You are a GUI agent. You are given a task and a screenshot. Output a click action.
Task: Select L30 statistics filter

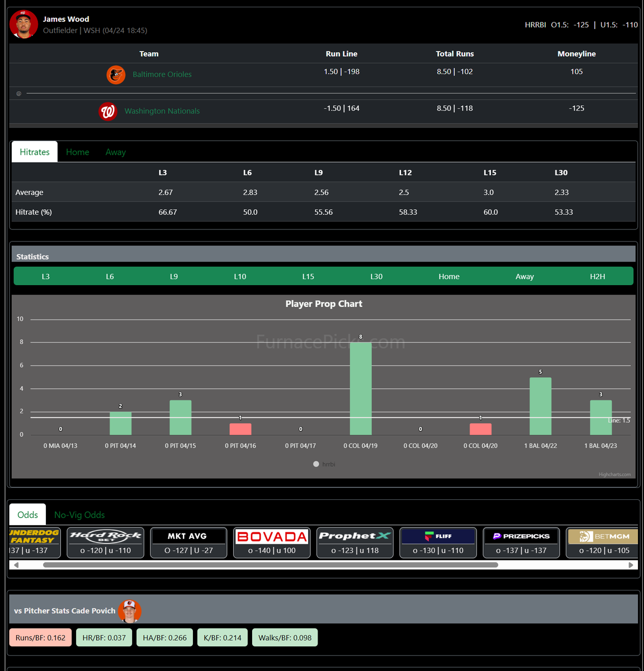(x=376, y=276)
